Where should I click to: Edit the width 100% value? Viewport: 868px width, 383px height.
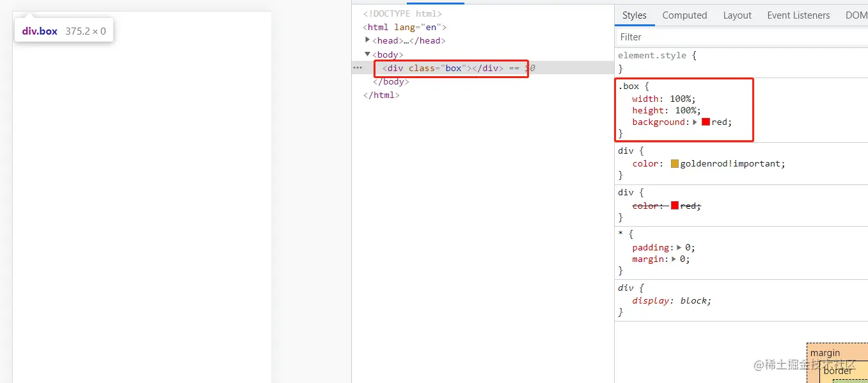tap(680, 99)
